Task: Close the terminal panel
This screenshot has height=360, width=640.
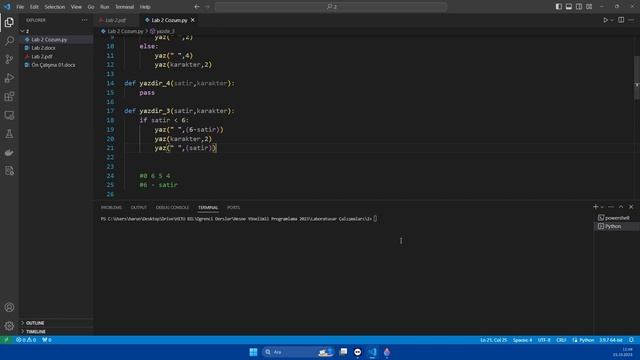Action: coord(631,207)
